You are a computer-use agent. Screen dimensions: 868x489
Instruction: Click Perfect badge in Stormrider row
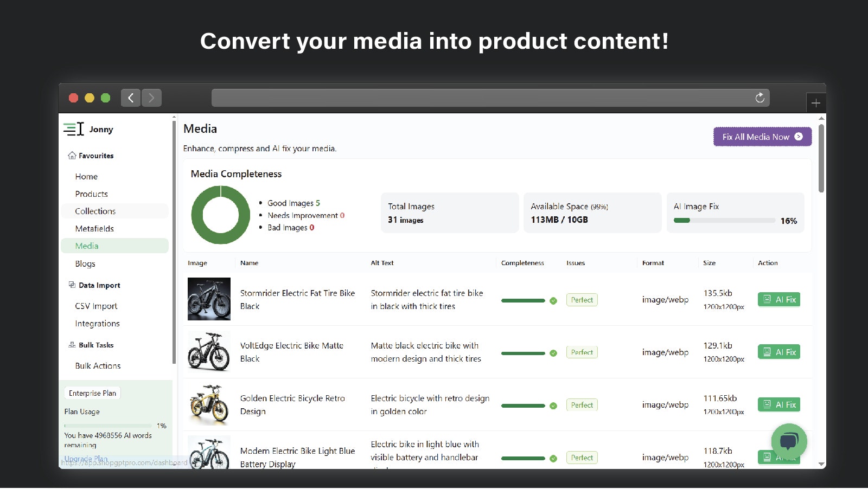tap(582, 300)
